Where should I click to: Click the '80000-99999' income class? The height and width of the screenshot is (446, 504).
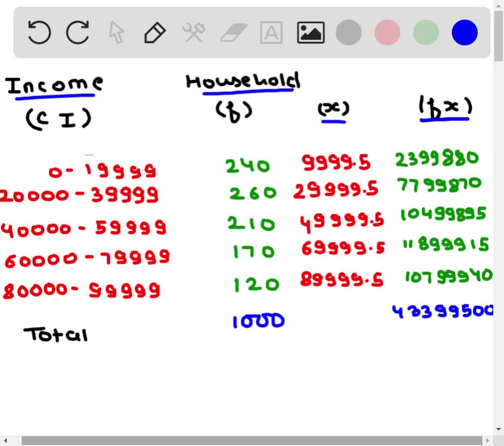tap(81, 290)
